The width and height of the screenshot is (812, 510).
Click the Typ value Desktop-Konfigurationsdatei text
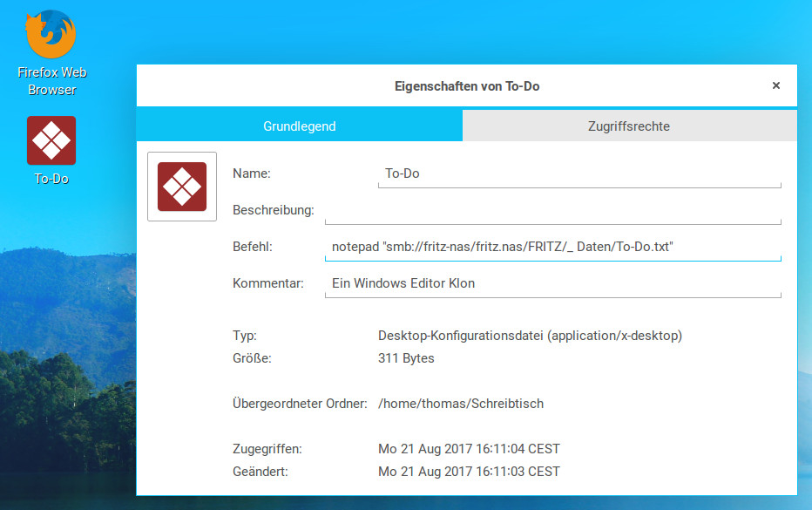click(x=530, y=336)
